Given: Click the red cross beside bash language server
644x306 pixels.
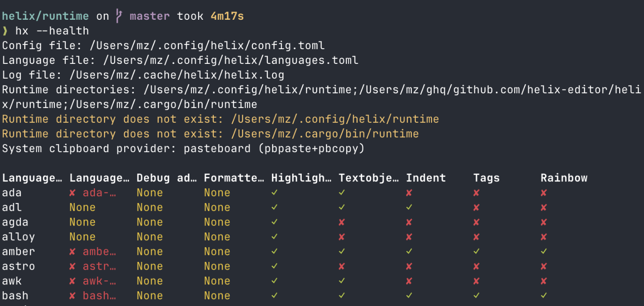Looking at the screenshot, I should pyautogui.click(x=73, y=296).
